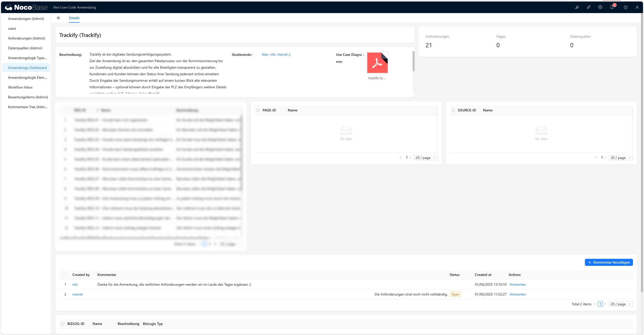Open the notifications bell showing 2 alerts
The height and width of the screenshot is (335, 644).
coord(612,7)
